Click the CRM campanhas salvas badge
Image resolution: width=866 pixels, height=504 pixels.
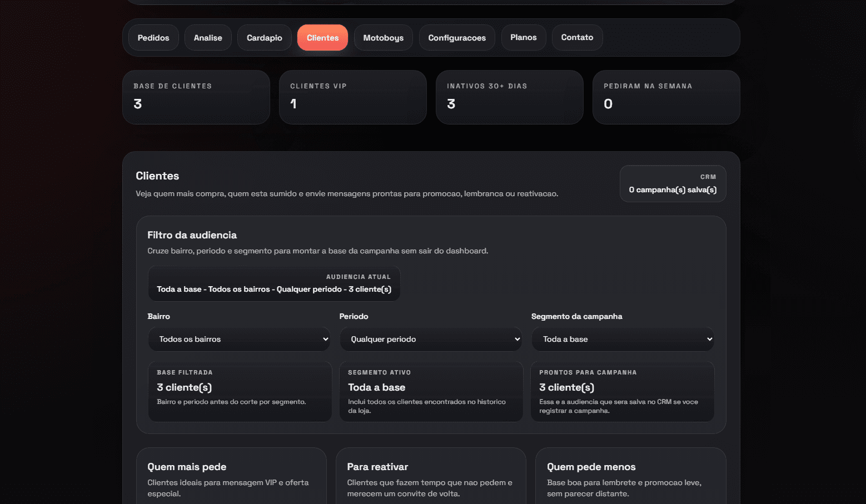pos(673,183)
